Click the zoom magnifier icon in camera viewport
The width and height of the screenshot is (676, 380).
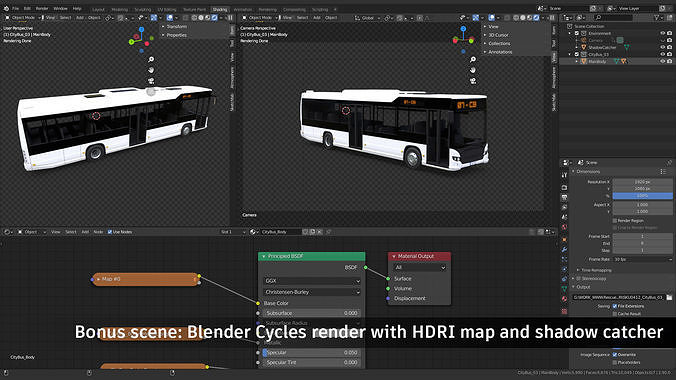tap(473, 59)
